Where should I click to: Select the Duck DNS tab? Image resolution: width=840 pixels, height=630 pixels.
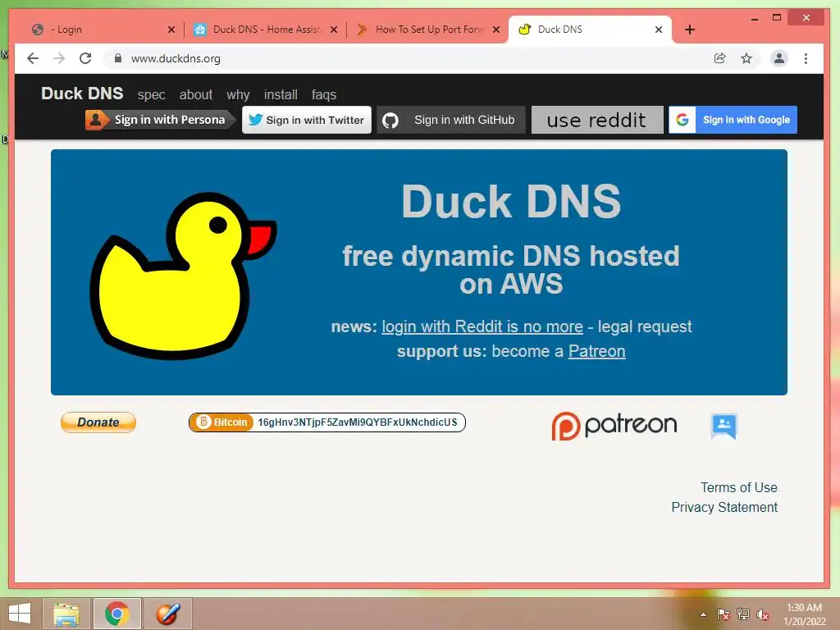tap(589, 30)
